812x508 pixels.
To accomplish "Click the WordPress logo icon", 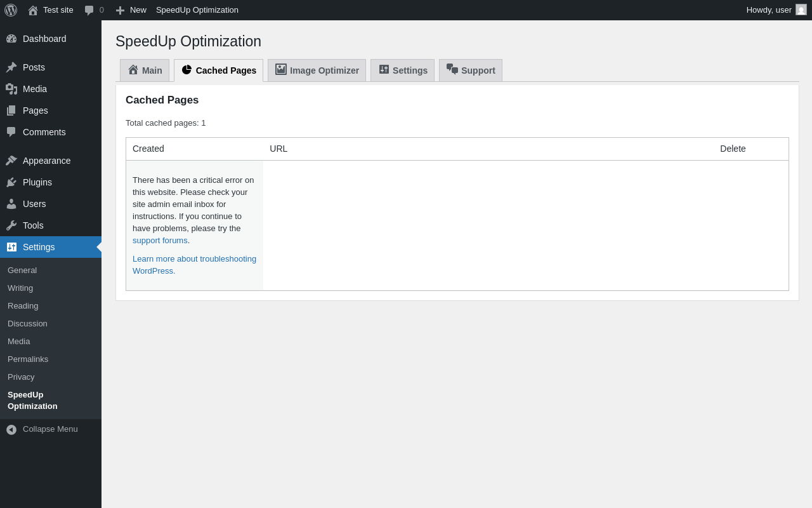I will tap(11, 10).
